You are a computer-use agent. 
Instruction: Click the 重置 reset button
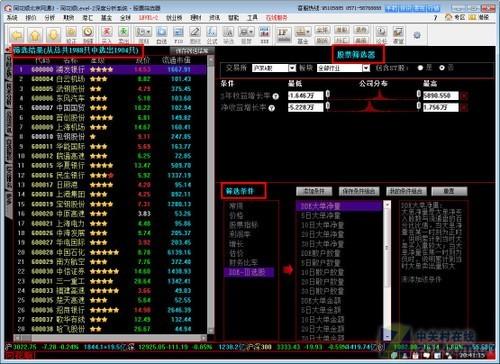pos(449,191)
